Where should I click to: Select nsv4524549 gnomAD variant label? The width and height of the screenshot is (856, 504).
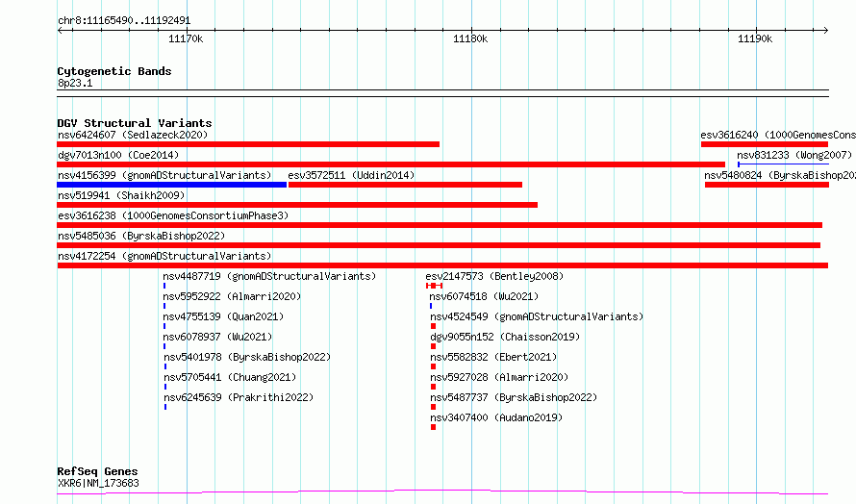[537, 316]
